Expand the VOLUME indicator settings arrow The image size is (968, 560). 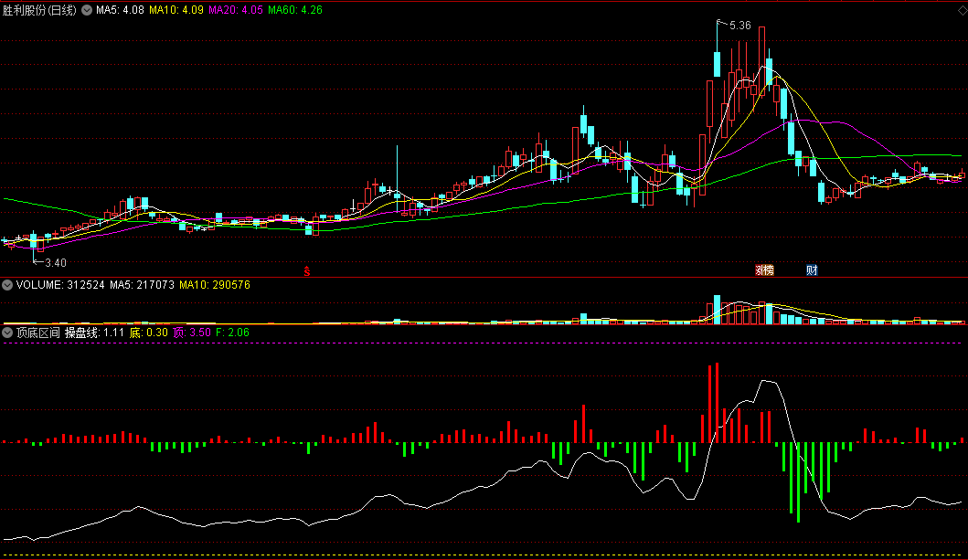coord(7,285)
